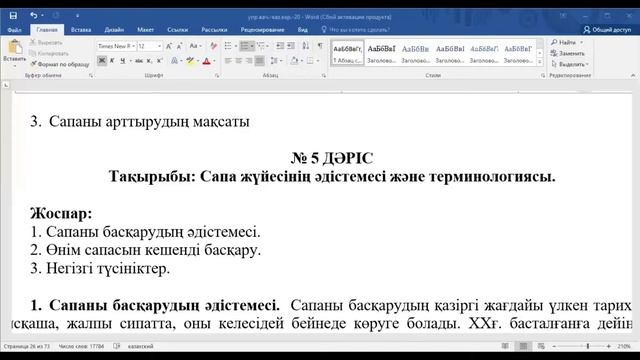Switch to the Ссылки tab
This screenshot has width=640, height=360.
click(178, 30)
